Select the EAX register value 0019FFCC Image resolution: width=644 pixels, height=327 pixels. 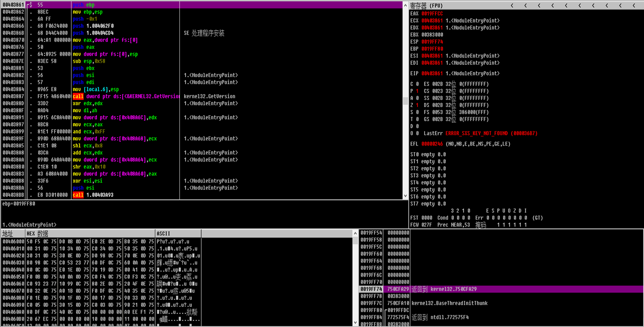point(432,14)
